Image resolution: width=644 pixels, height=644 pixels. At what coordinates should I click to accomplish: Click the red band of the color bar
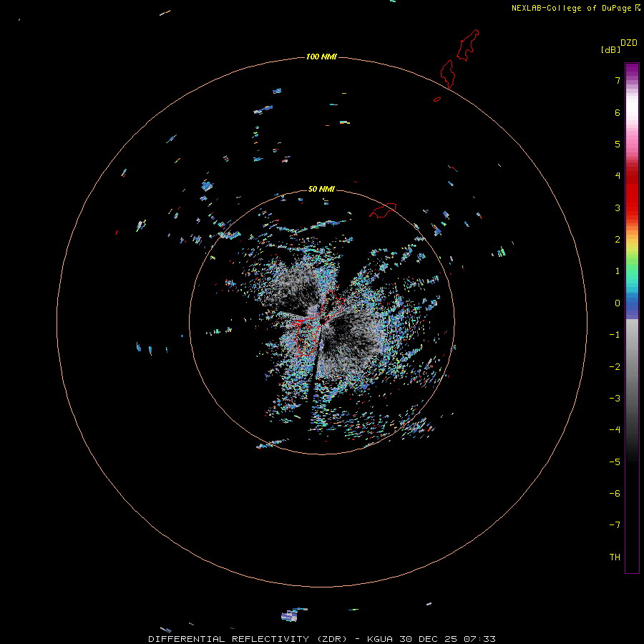click(x=632, y=189)
